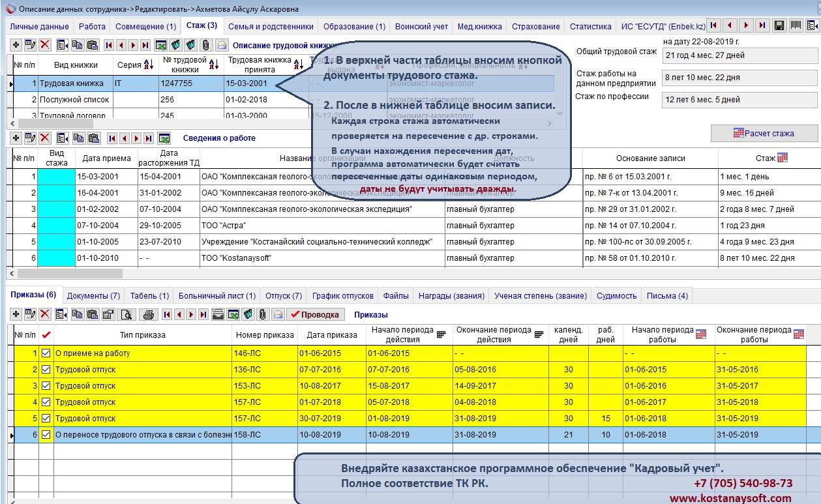
Task: Attach file via paperclip in Приказы toolbar
Action: 262,314
